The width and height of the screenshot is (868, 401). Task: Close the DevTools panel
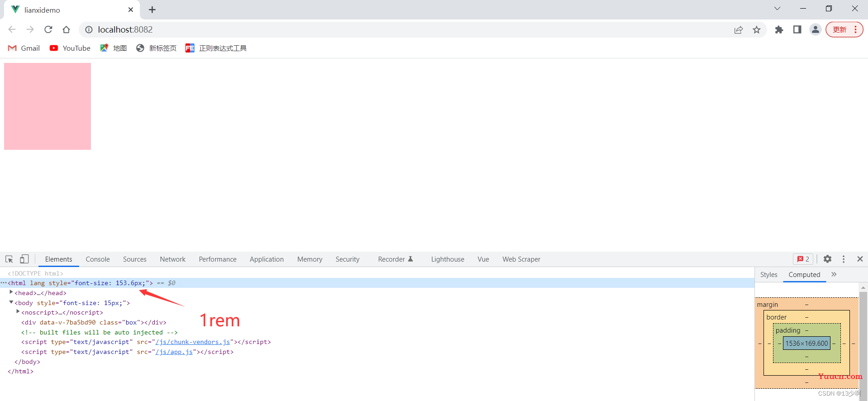tap(860, 259)
